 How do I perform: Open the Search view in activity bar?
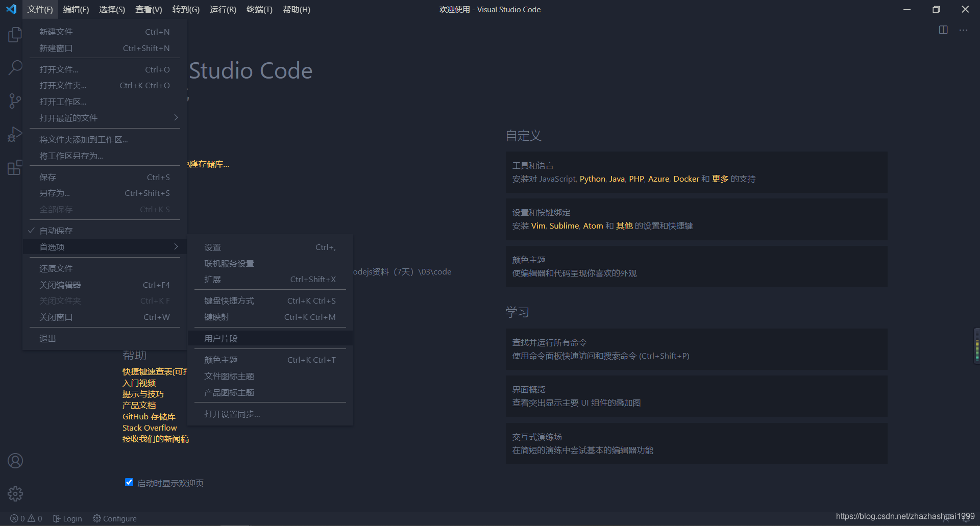coord(15,67)
